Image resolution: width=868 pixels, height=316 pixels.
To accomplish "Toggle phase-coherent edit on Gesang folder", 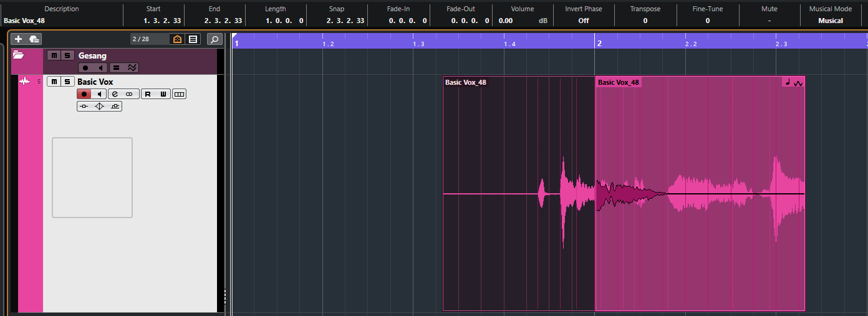I will click(x=132, y=67).
